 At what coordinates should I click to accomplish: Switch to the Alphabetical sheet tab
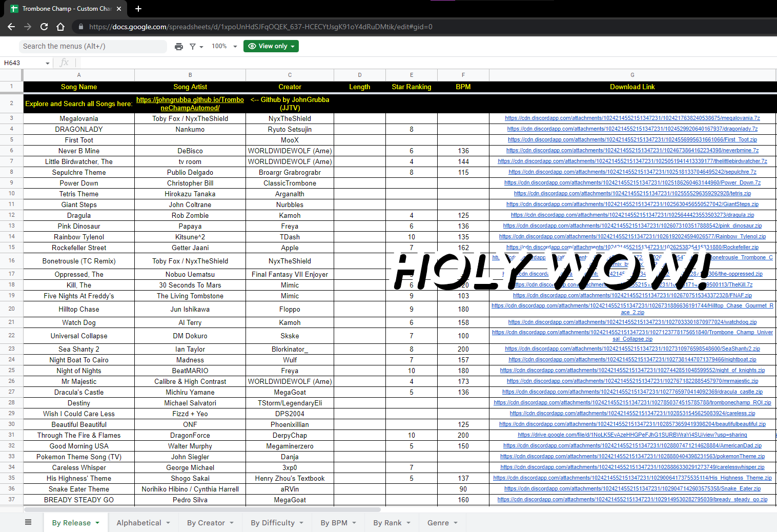[x=139, y=523]
